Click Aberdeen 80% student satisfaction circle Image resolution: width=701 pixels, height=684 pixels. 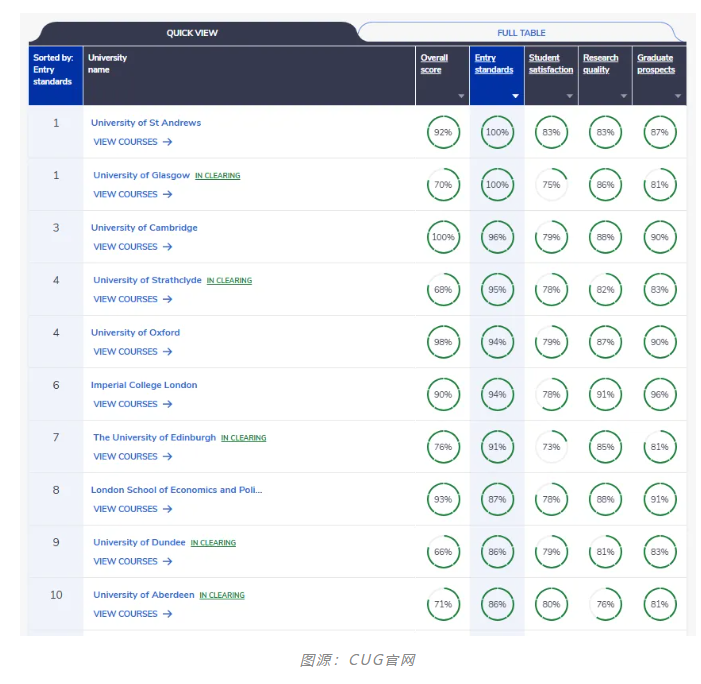coord(551,604)
